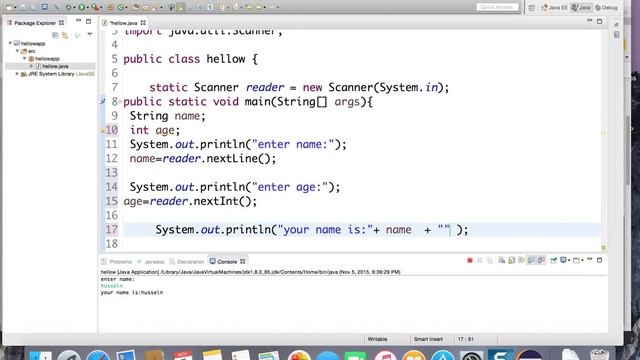The image size is (640, 360).
Task: Toggle Scroll Lock in Console toolbar
Action: [512, 260]
